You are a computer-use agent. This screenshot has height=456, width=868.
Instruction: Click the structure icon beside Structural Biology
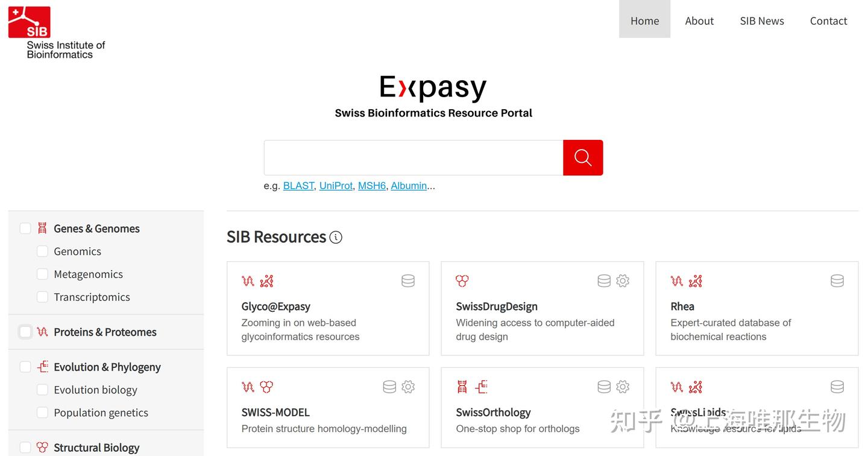tap(42, 448)
